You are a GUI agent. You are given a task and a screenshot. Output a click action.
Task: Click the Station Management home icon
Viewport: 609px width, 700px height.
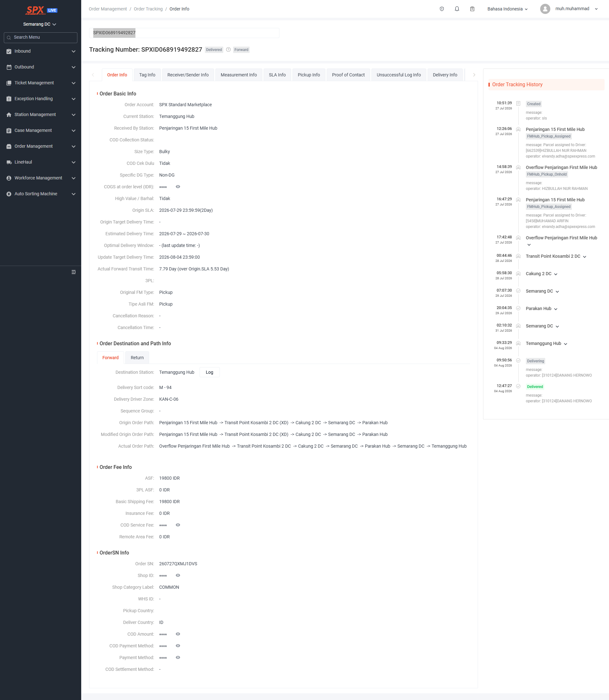(9, 115)
